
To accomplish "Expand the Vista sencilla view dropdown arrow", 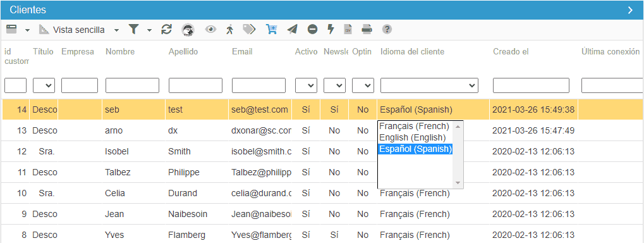I will (x=117, y=30).
